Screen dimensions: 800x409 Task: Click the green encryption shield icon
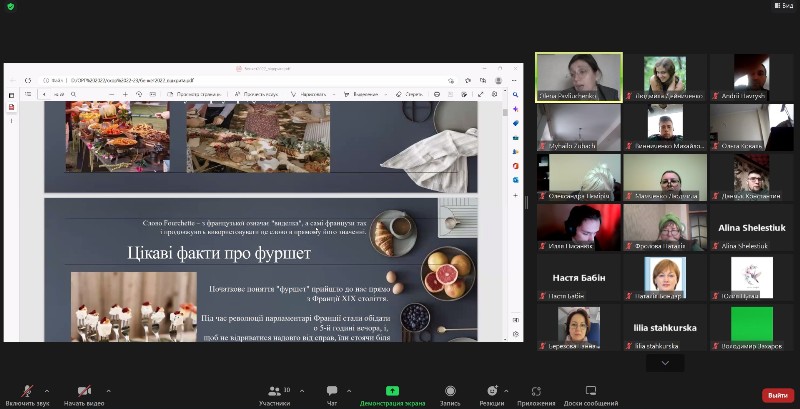pos(11,6)
